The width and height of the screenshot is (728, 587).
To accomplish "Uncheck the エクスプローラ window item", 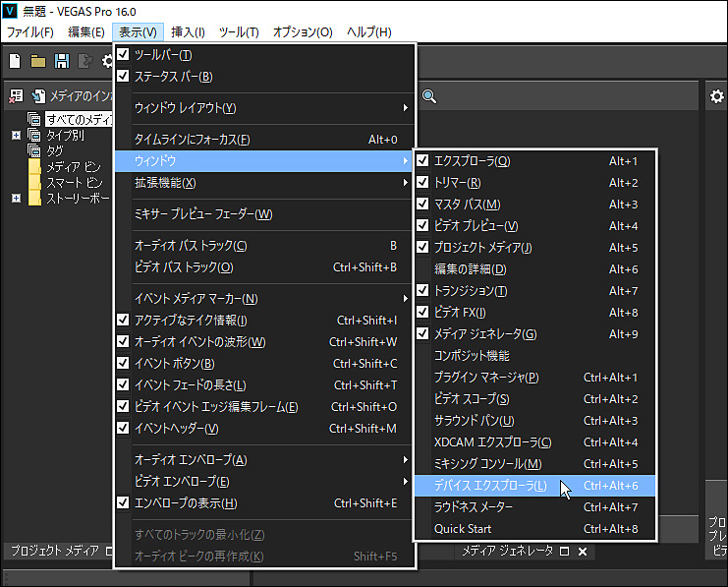I will 422,161.
